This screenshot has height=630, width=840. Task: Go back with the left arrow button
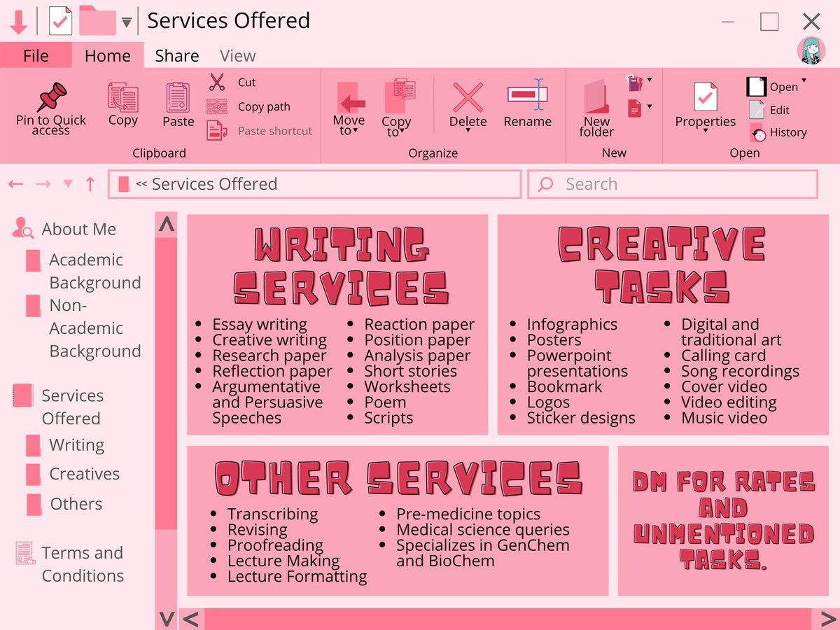(x=16, y=184)
